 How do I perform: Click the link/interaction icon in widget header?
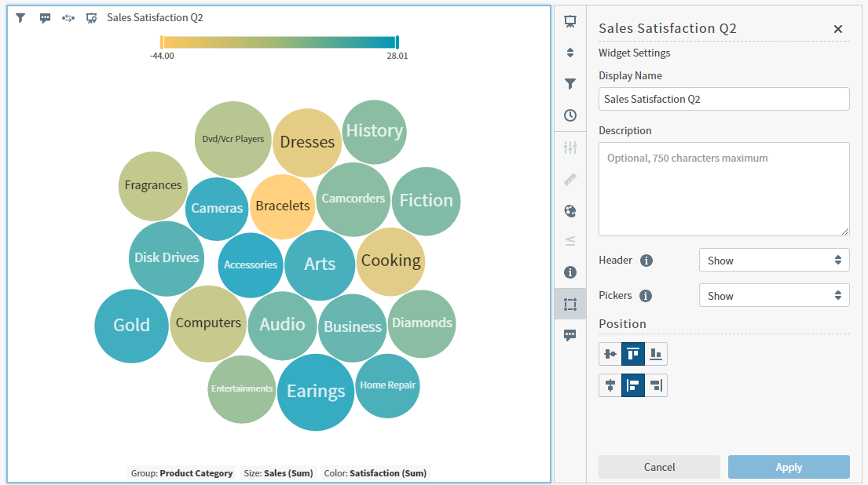point(68,18)
